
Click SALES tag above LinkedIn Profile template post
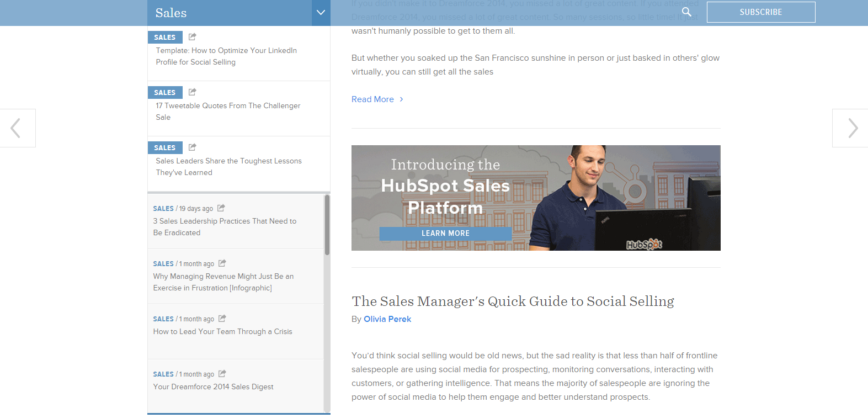coord(165,37)
